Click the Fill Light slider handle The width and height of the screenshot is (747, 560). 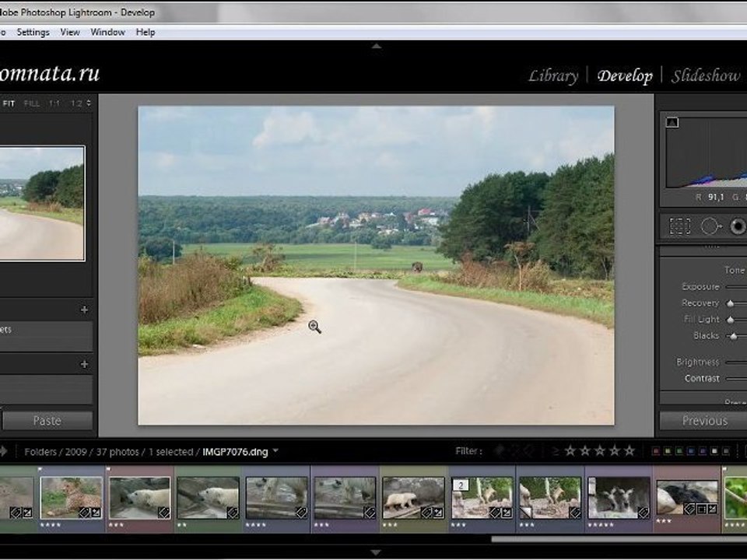731,320
